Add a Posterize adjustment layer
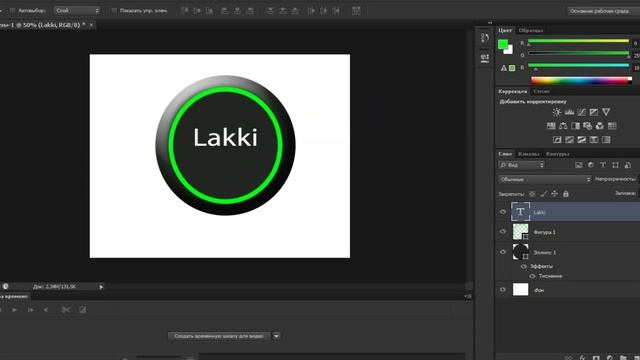Image resolution: width=640 pixels, height=360 pixels. (569, 140)
